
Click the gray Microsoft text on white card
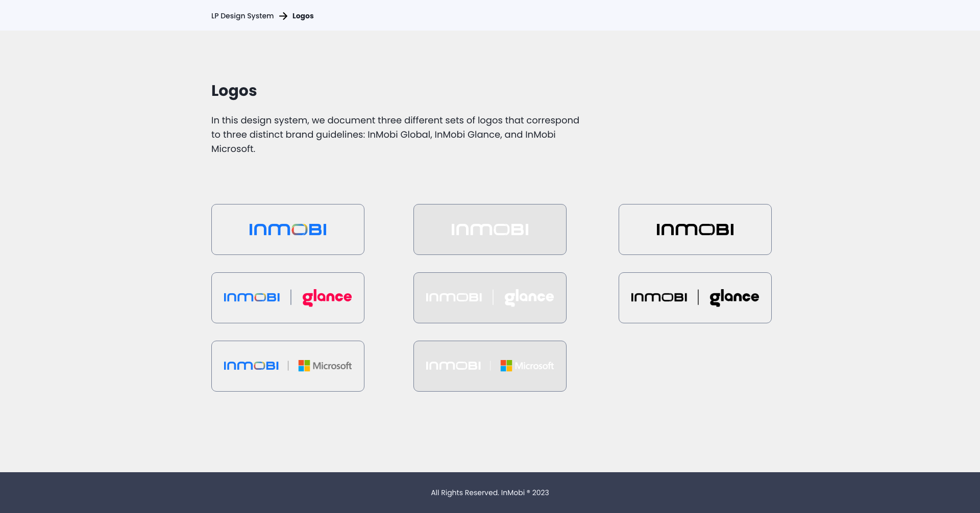point(332,366)
